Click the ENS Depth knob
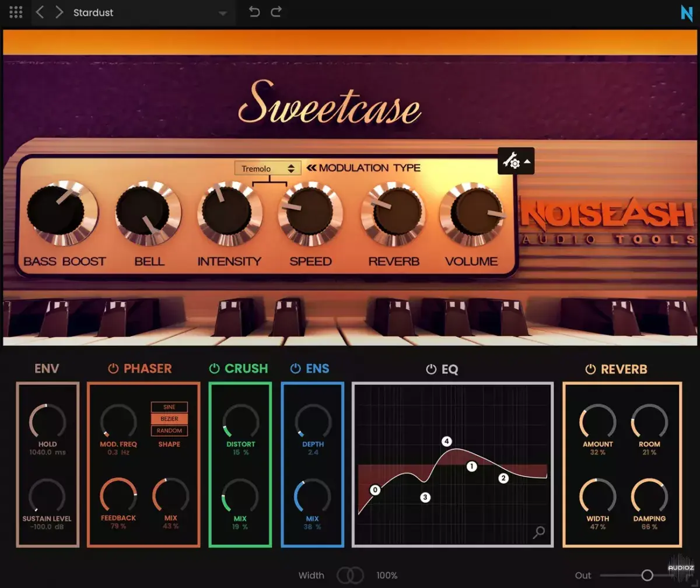This screenshot has width=700, height=588. [313, 421]
